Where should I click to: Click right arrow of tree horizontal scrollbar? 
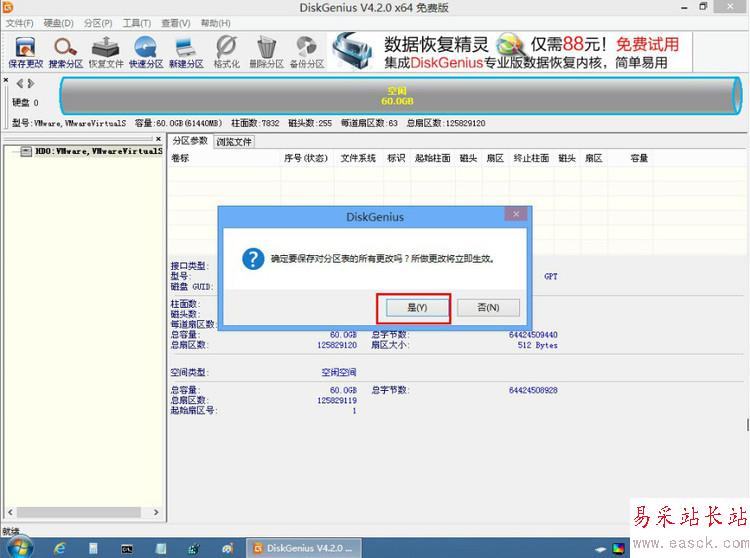coord(156,512)
